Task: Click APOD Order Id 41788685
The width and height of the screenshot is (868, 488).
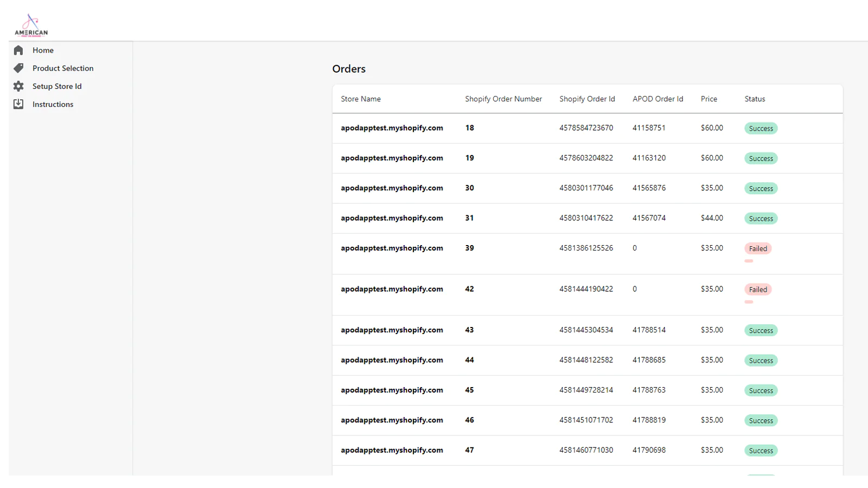Action: pos(649,360)
